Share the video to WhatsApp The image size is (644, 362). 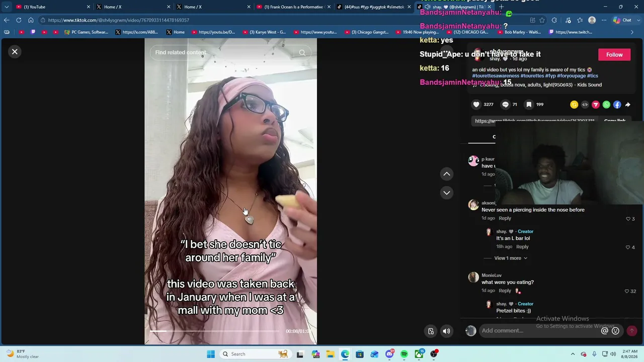tap(606, 105)
